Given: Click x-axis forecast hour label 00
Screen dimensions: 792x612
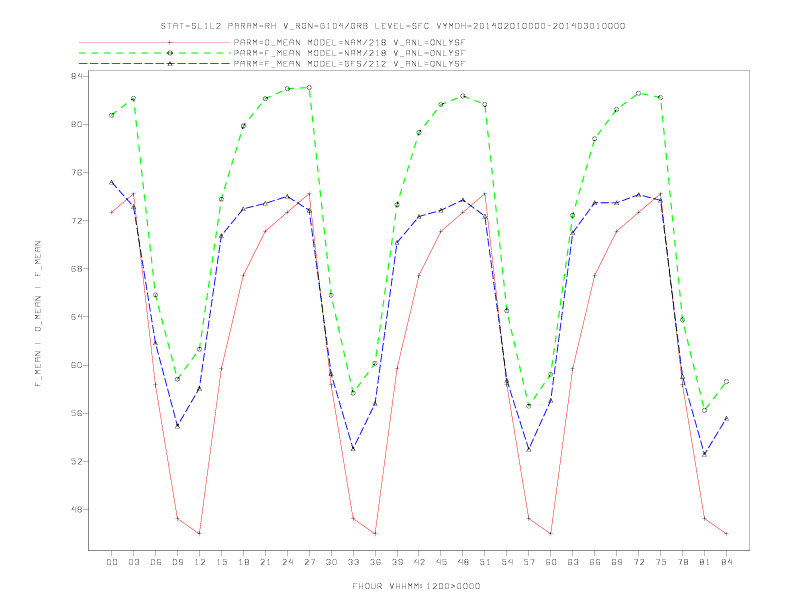Looking at the screenshot, I should coord(112,562).
